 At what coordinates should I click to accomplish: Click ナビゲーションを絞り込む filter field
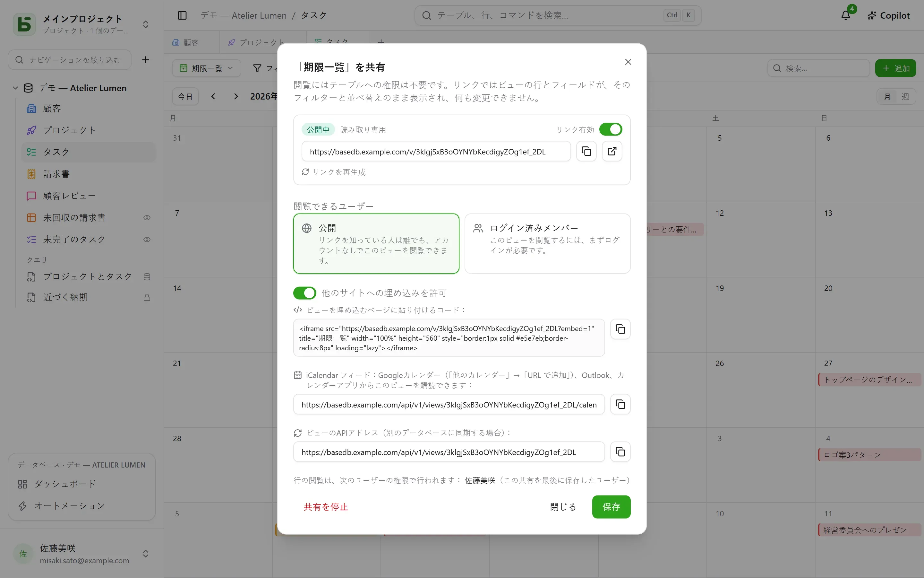(70, 60)
